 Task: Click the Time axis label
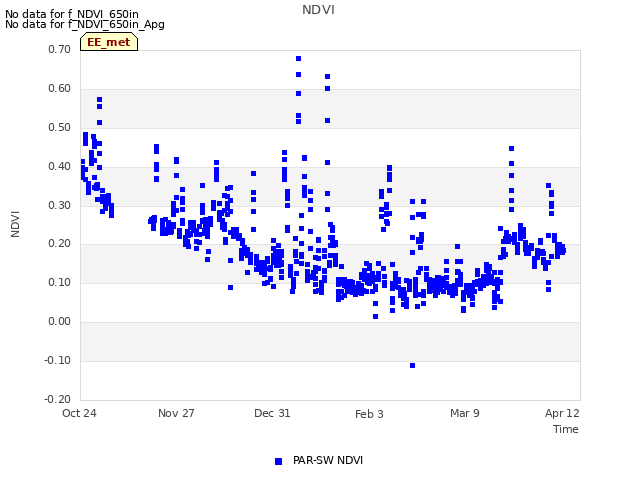tap(566, 429)
